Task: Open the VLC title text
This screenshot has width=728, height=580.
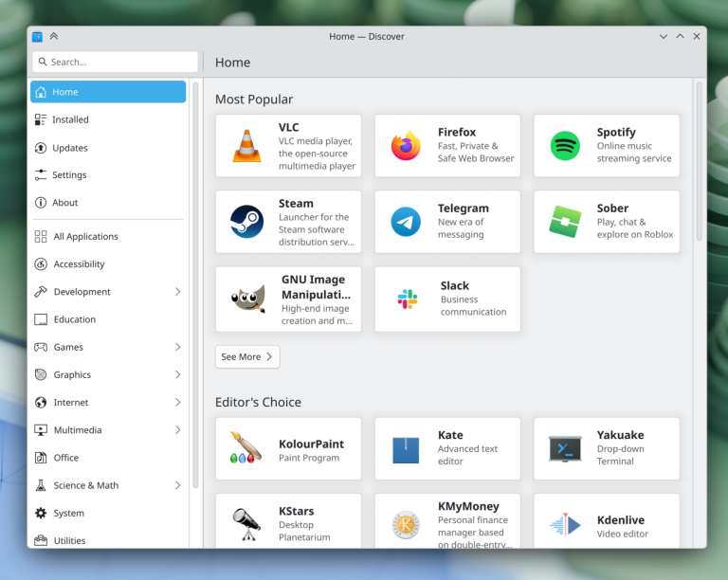Action: coord(289,127)
